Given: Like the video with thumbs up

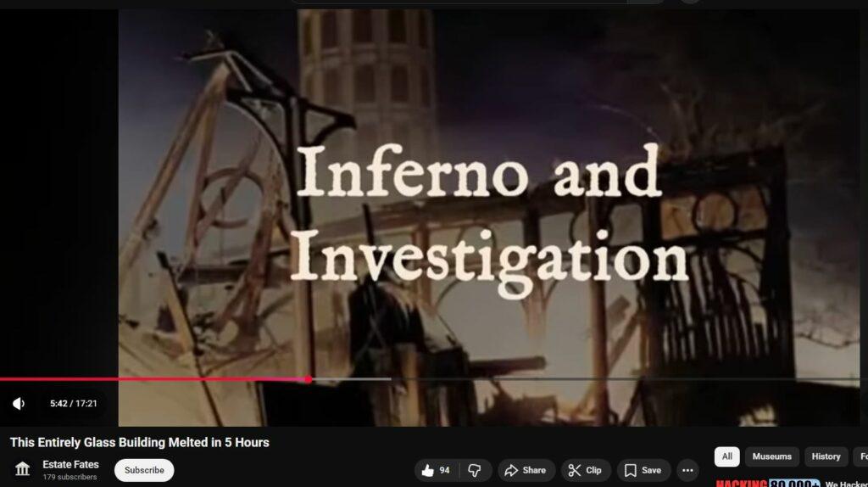Looking at the screenshot, I should 436,470.
